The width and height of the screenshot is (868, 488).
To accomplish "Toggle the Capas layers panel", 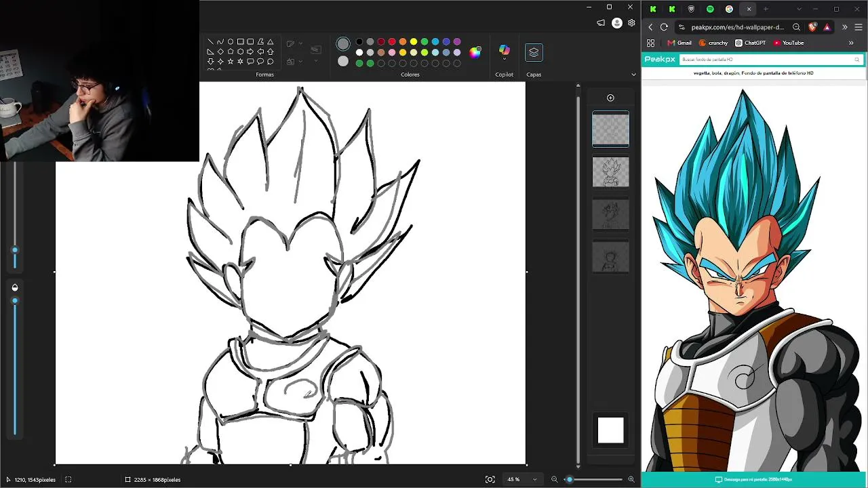I will [534, 53].
